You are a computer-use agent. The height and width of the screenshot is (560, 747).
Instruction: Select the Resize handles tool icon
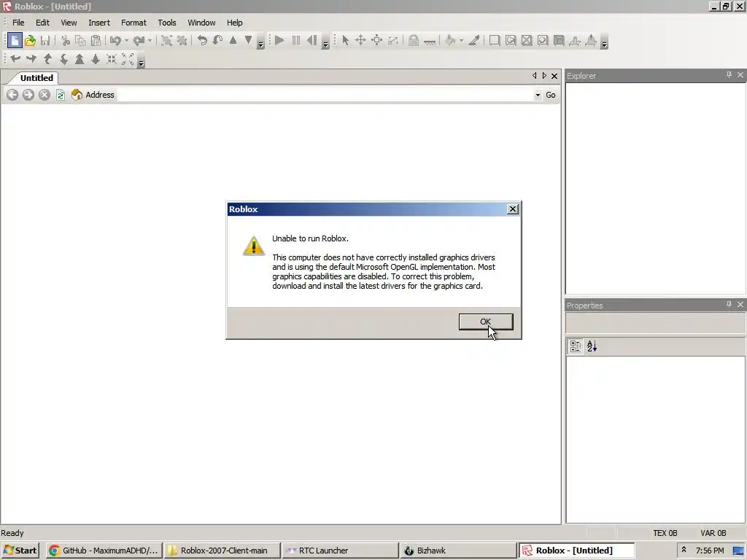pyautogui.click(x=376, y=41)
